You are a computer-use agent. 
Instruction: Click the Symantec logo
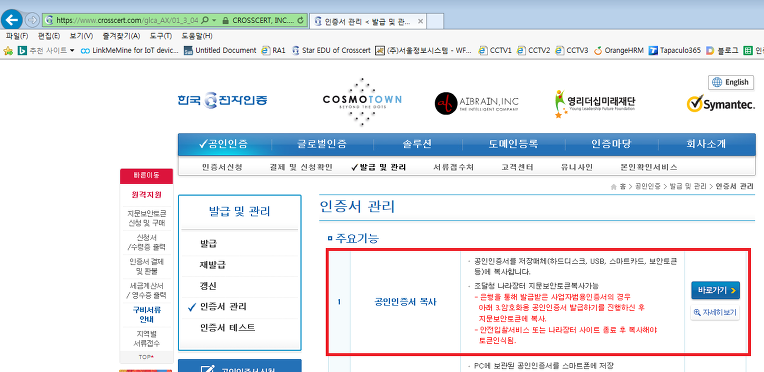[x=721, y=103]
